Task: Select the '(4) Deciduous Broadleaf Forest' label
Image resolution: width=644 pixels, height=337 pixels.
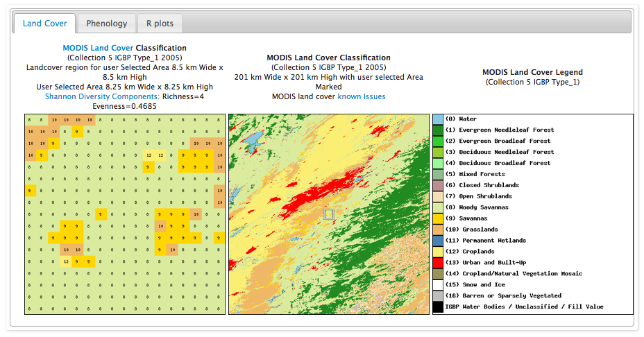Action: [x=498, y=164]
